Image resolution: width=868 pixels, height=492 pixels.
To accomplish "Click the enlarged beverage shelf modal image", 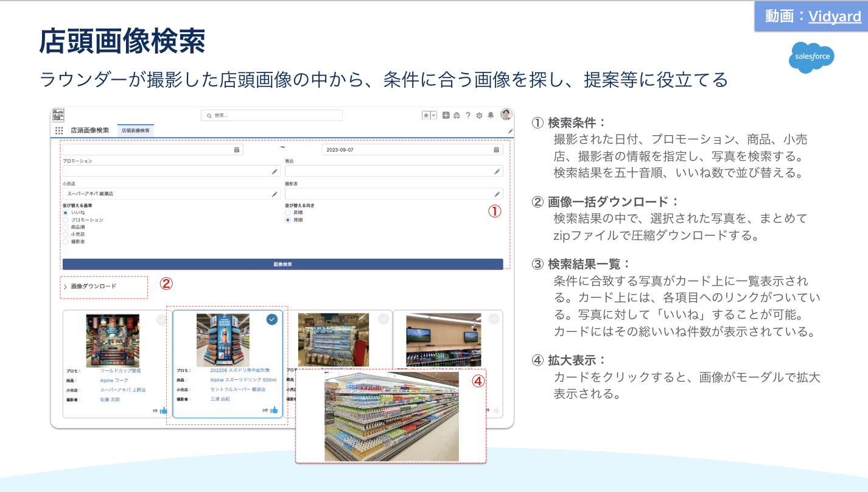I will coord(391,416).
